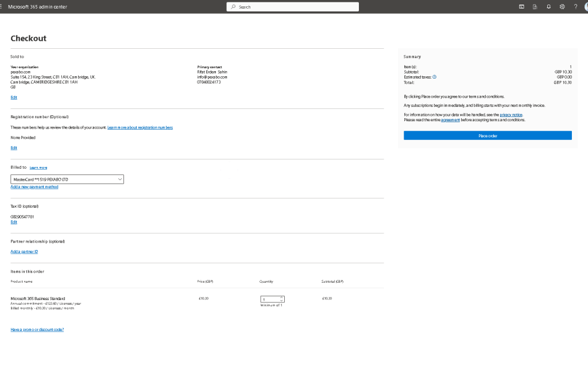Click the Place order button
Image resolution: width=588 pixels, height=378 pixels.
(x=488, y=135)
